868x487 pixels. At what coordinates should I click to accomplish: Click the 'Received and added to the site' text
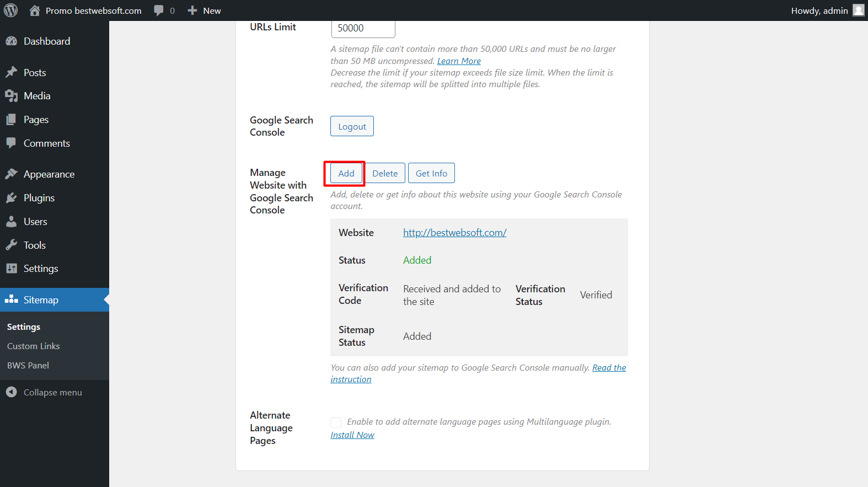click(452, 295)
